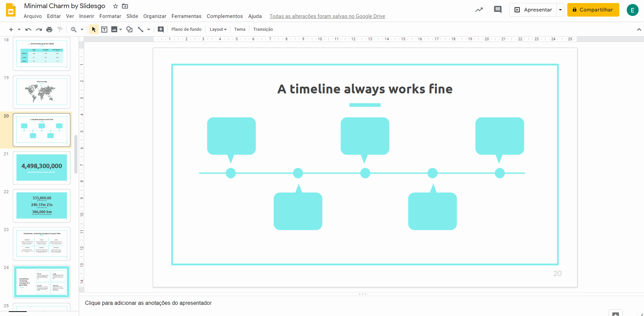Redo the last action
Viewport: 644px width, 316px height.
click(39, 29)
